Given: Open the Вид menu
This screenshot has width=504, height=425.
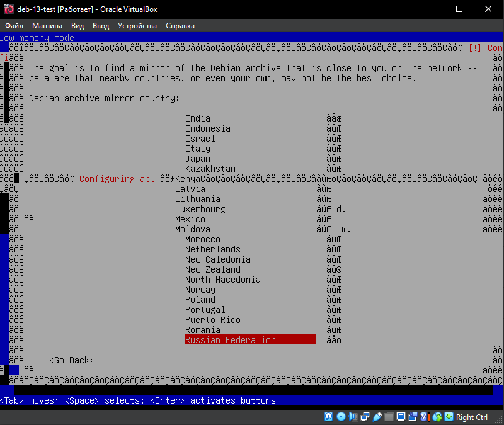Looking at the screenshot, I should coord(77,26).
